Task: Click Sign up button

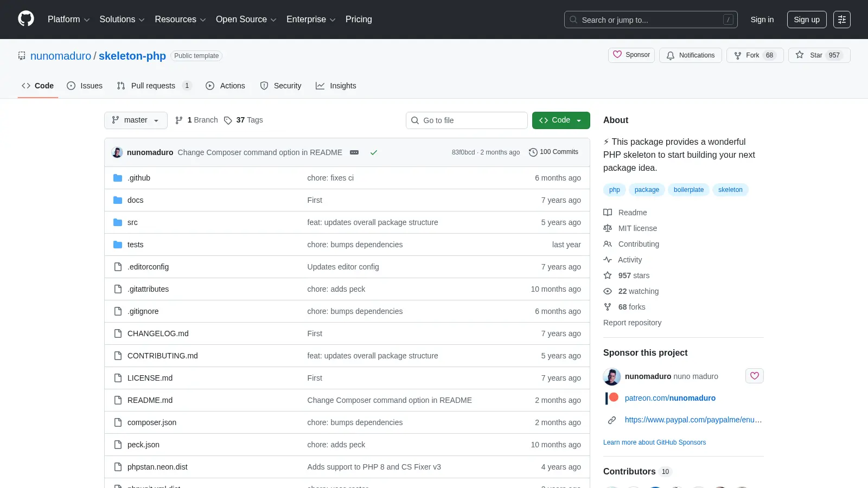Action: point(807,20)
